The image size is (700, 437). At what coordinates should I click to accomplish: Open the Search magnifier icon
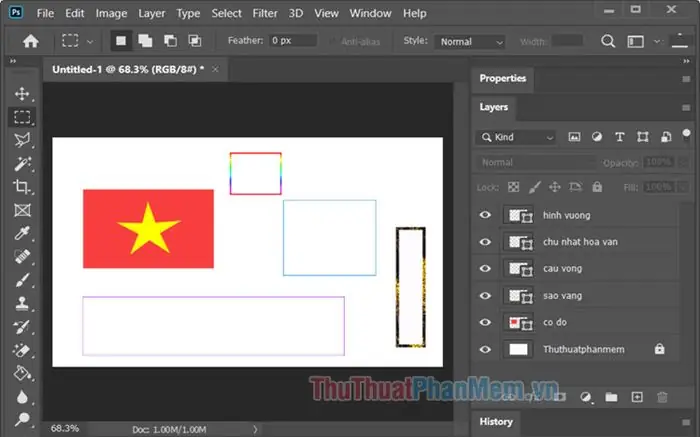point(608,41)
